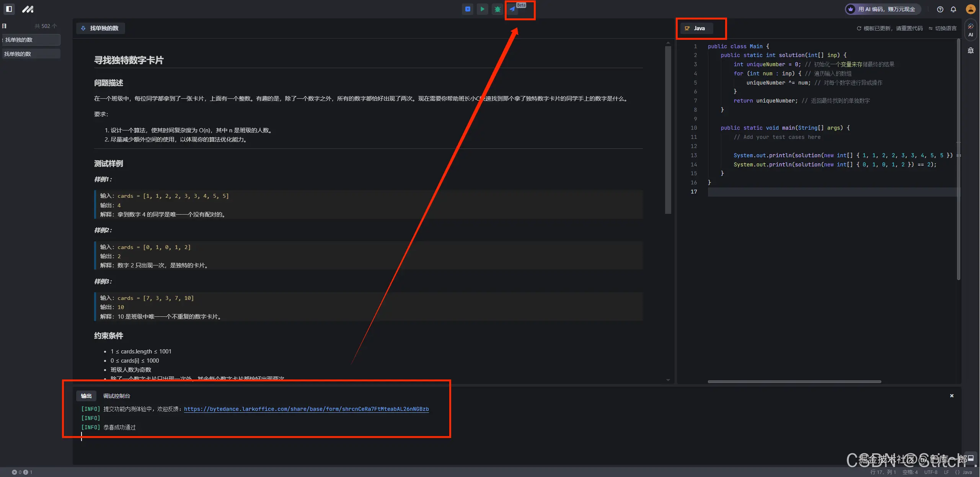980x477 pixels.
Task: Open the AI assistant wand panel
Action: [x=970, y=29]
